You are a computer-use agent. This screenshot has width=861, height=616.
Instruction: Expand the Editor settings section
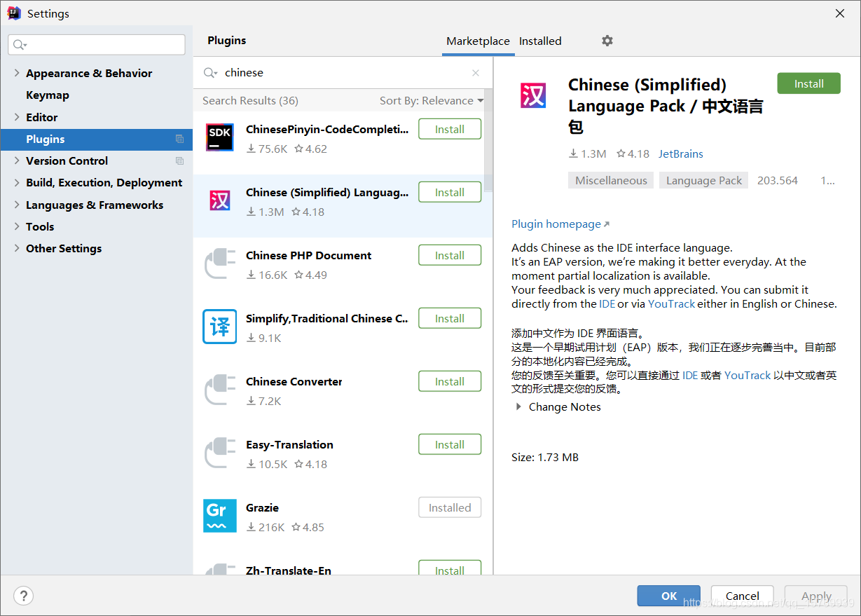click(x=17, y=117)
